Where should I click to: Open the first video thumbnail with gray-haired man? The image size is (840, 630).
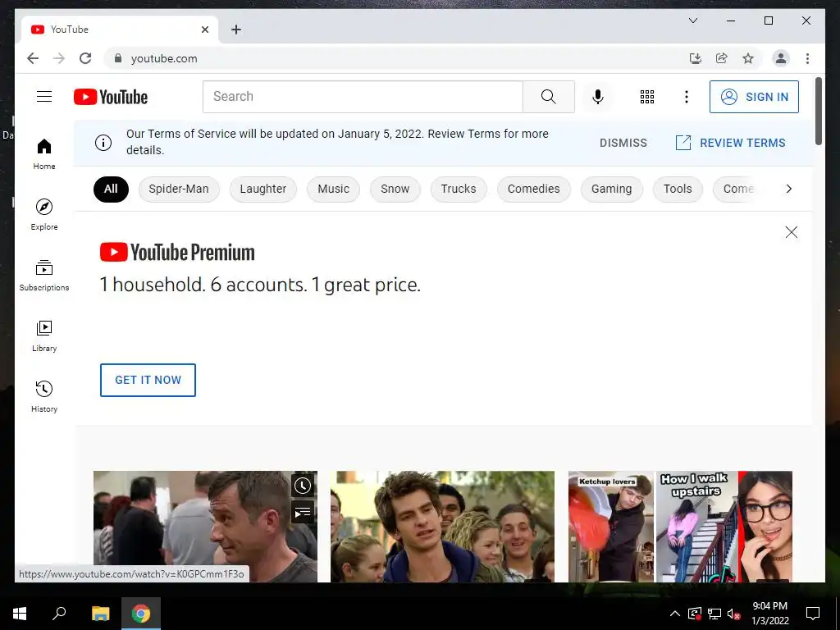pos(205,527)
